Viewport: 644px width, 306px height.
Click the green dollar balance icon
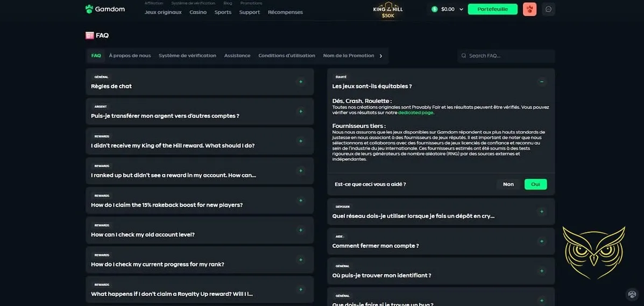click(x=435, y=9)
